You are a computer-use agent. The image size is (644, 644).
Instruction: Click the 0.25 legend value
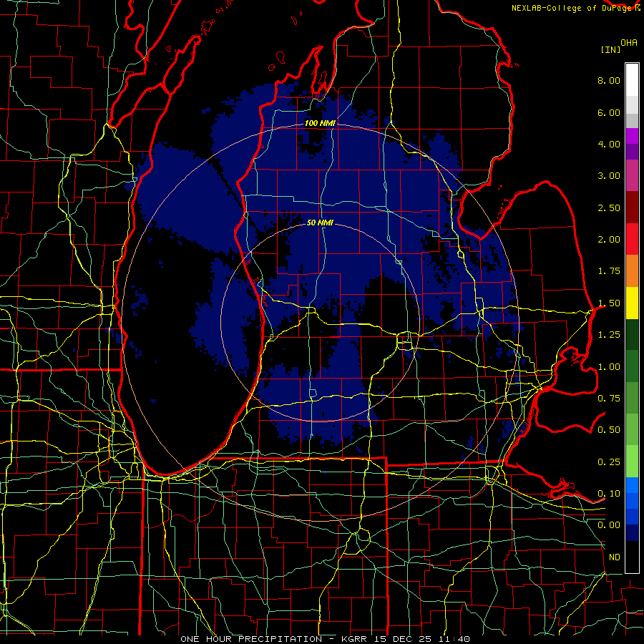(x=609, y=462)
